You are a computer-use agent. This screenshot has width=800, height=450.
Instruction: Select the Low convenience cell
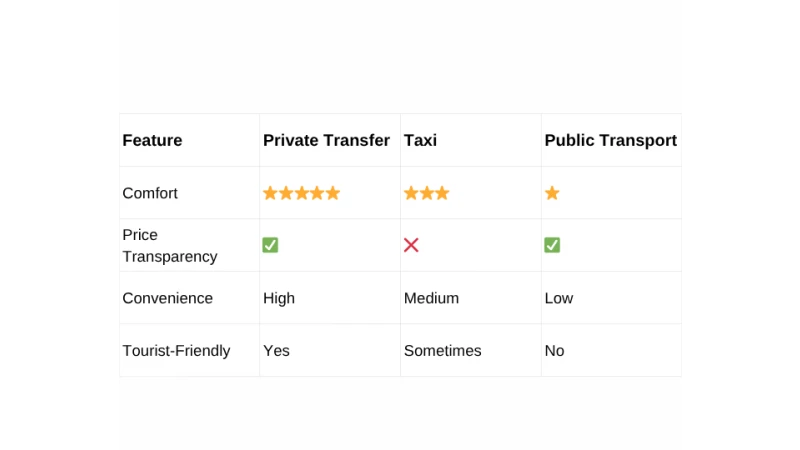point(559,298)
